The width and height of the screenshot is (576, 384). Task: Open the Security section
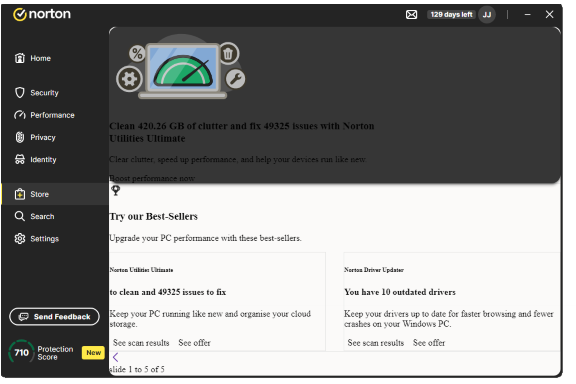[55, 93]
